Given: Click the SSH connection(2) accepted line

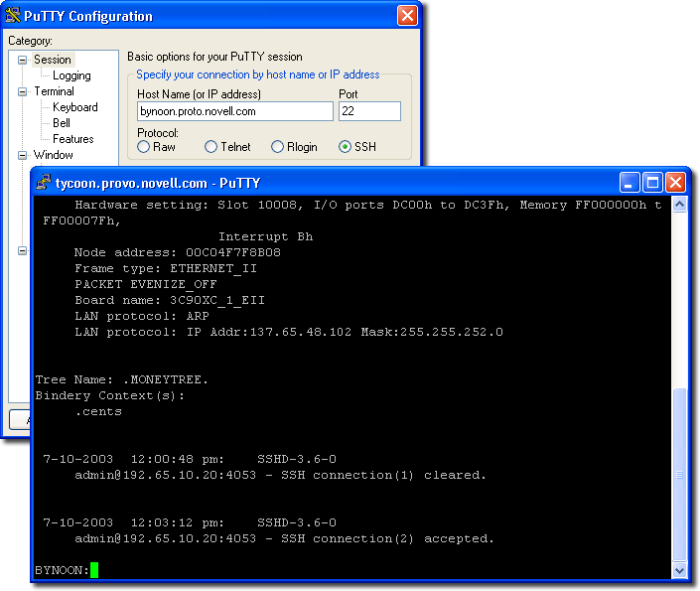Looking at the screenshot, I should (x=284, y=538).
